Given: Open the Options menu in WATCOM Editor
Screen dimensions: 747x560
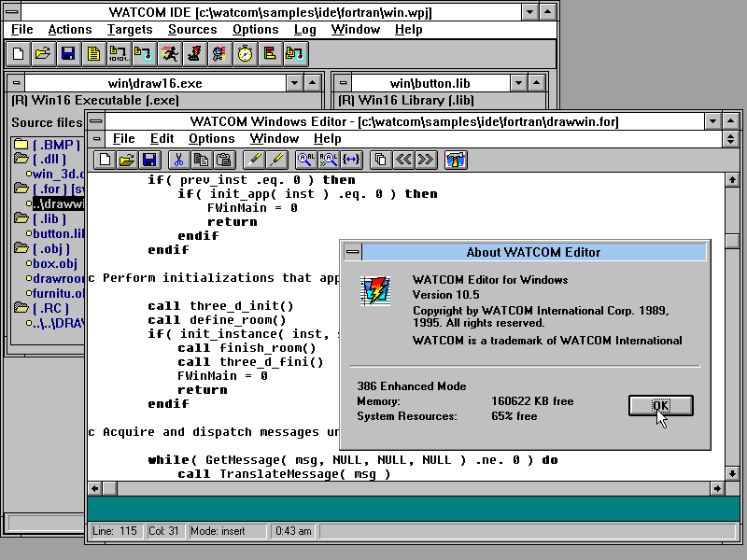Looking at the screenshot, I should pos(212,138).
